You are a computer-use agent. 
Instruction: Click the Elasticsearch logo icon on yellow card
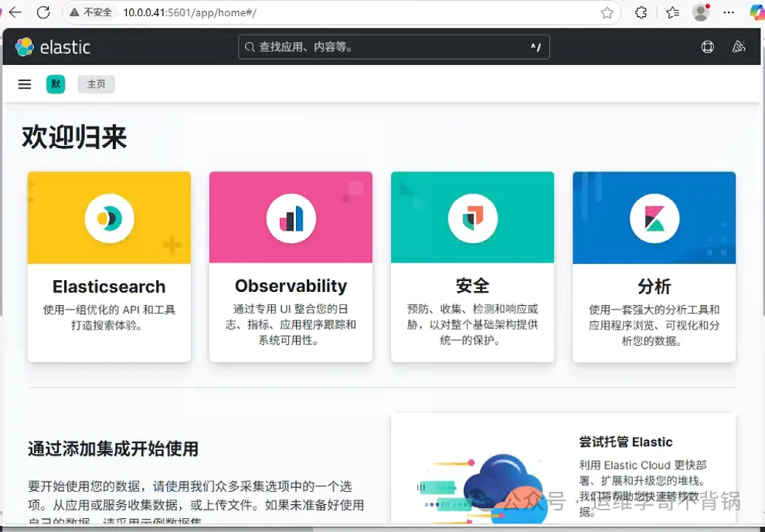pos(109,219)
